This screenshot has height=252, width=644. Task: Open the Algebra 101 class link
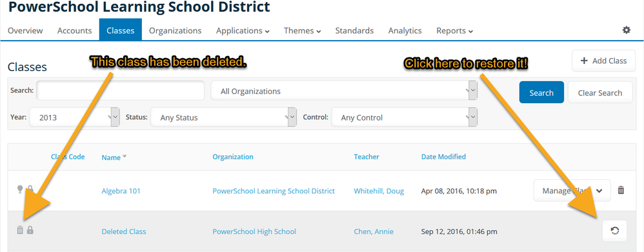click(x=121, y=191)
